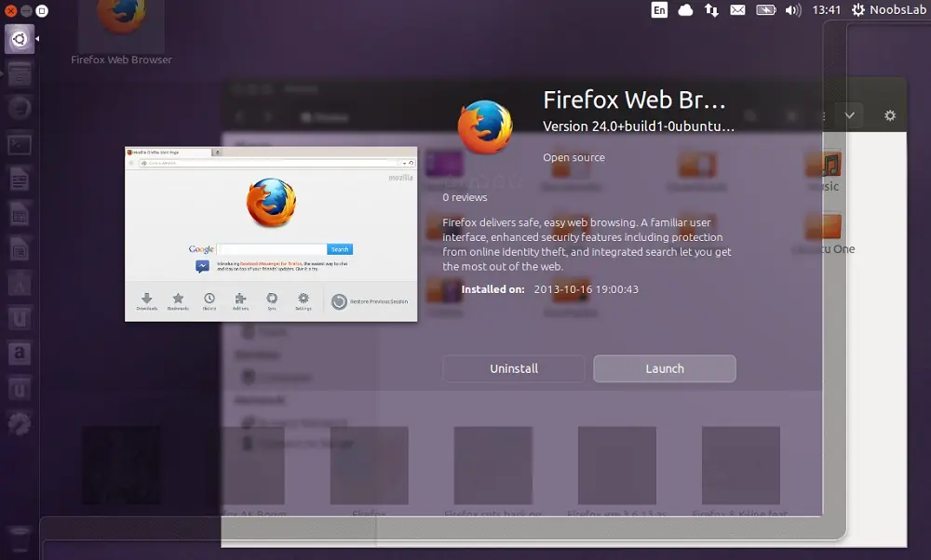The image size is (931, 560).
Task: Click the gear icon in Files window
Action: [889, 115]
